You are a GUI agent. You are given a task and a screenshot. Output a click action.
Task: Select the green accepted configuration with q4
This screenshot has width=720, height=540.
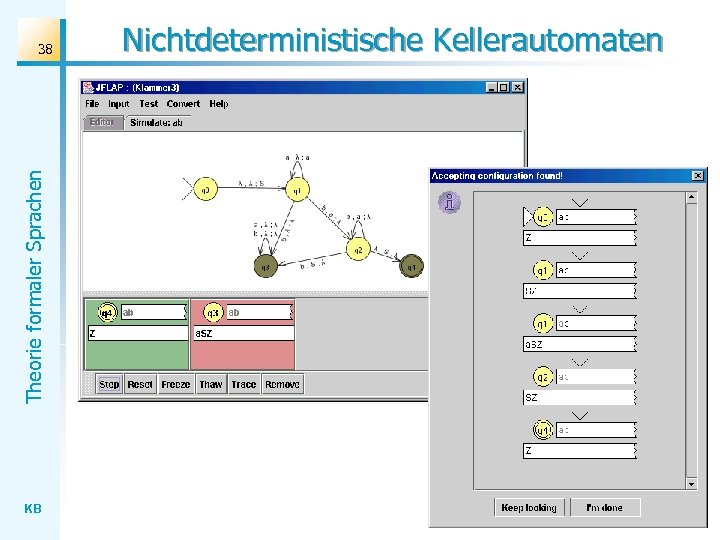click(137, 334)
